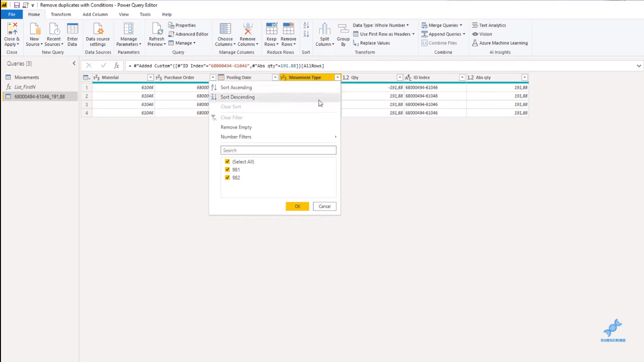
Task: Open ID Index column filter dropdown
Action: (x=462, y=77)
